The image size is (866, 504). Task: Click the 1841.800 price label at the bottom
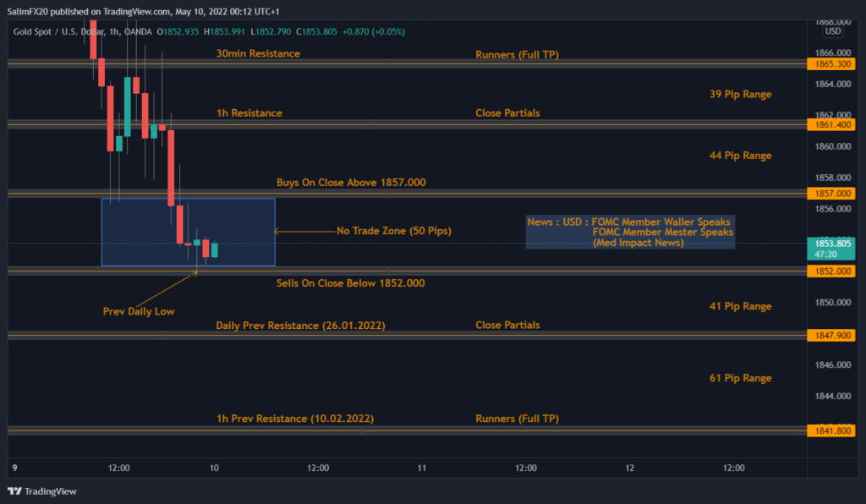point(830,430)
